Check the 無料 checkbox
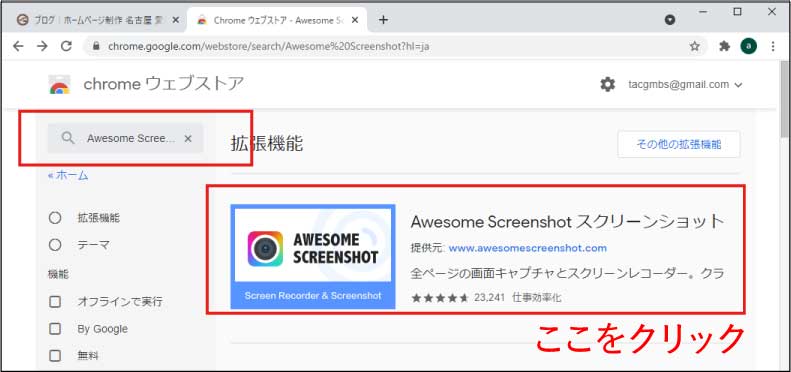Image resolution: width=791 pixels, height=372 pixels. pyautogui.click(x=54, y=356)
